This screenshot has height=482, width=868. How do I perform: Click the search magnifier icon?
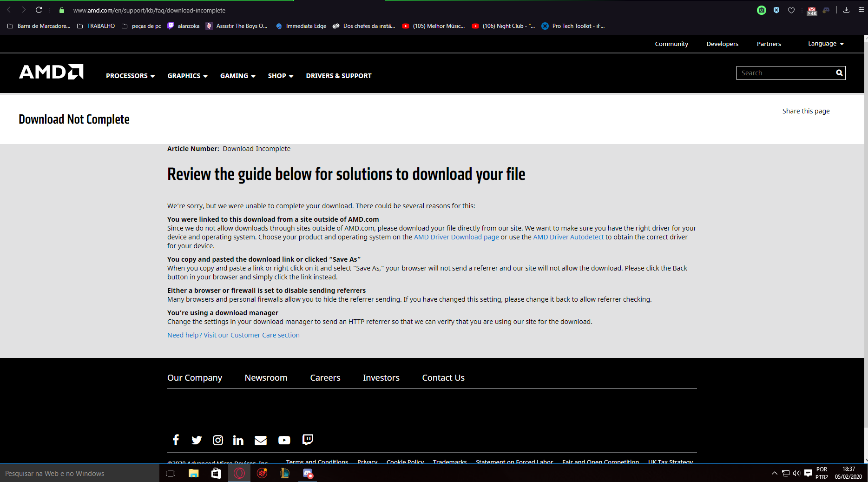pos(839,73)
